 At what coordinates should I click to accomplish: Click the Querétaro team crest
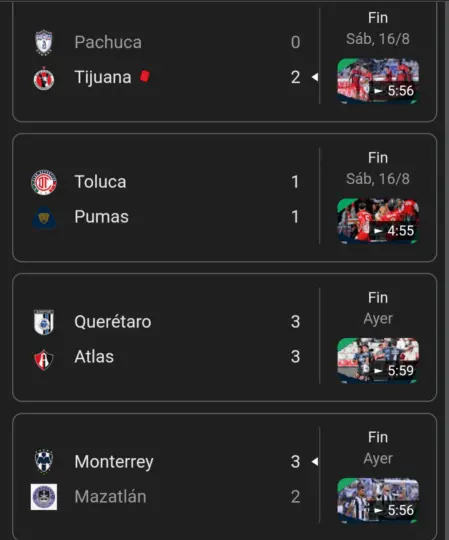click(44, 322)
